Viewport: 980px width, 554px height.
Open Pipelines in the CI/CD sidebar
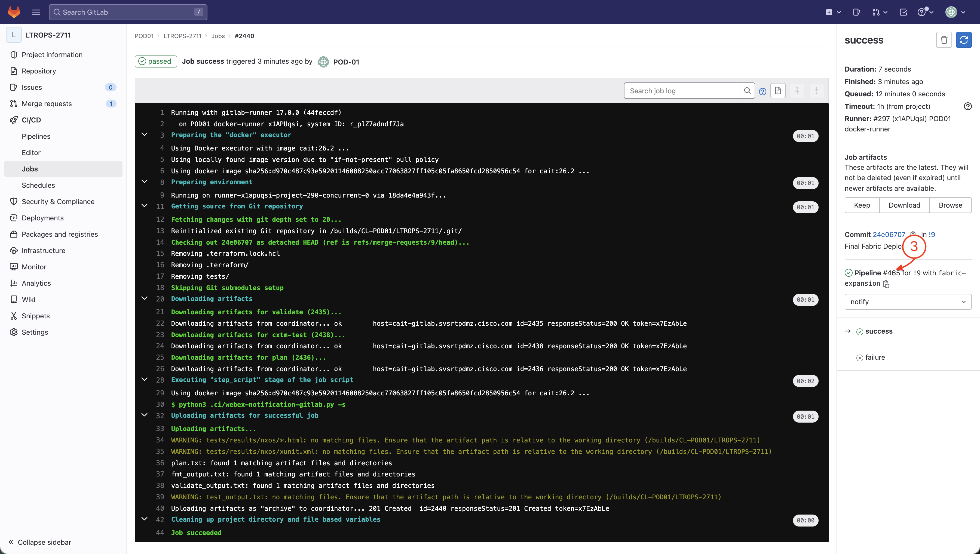pos(36,136)
